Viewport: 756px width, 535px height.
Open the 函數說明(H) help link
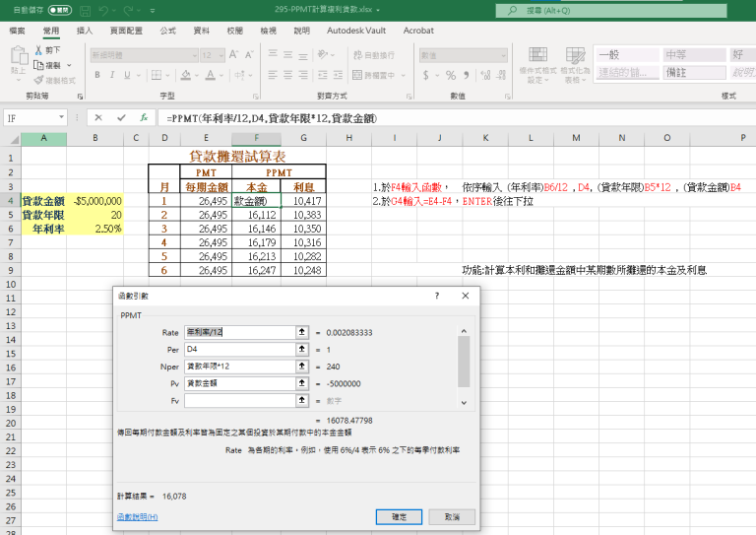[x=138, y=516]
